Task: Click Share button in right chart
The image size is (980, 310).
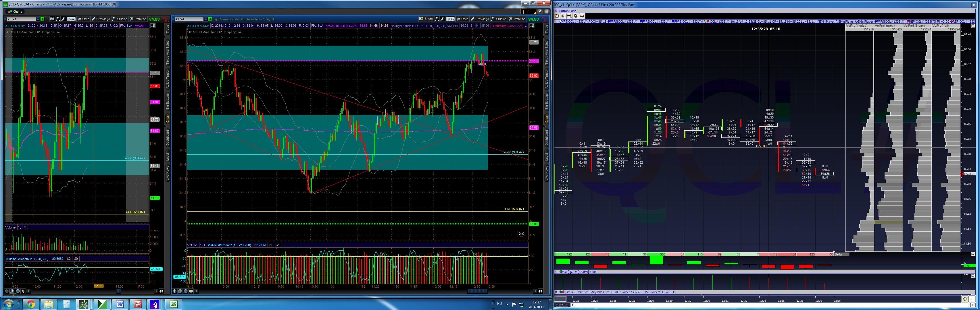Action: (x=426, y=19)
